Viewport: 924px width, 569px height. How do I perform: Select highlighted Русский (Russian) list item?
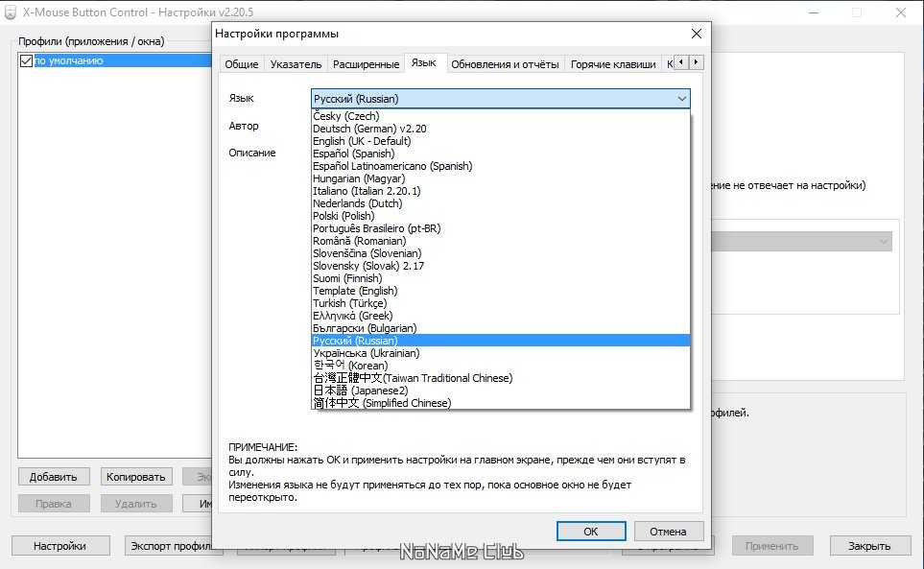coord(500,341)
